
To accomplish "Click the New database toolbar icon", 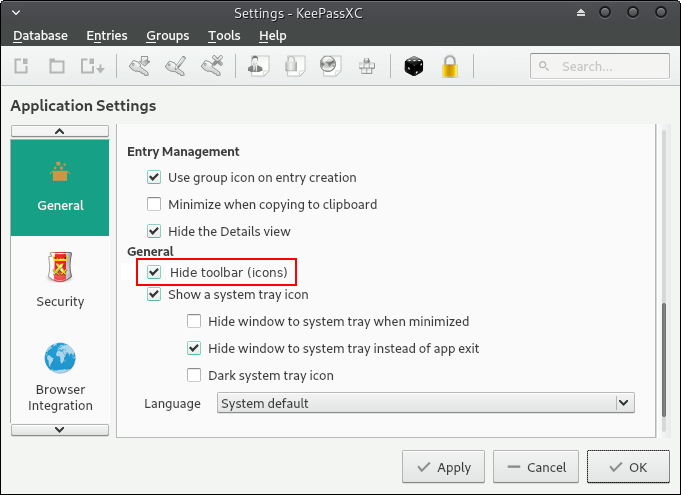I will click(21, 66).
